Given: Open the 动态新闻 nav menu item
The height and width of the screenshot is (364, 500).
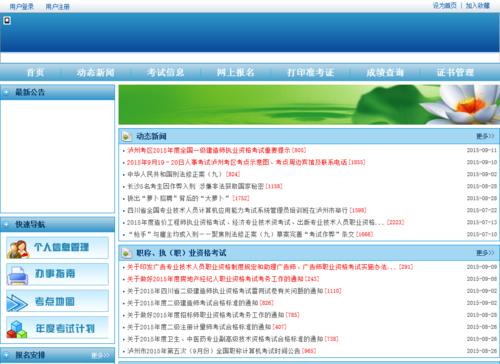Looking at the screenshot, I should point(96,72).
